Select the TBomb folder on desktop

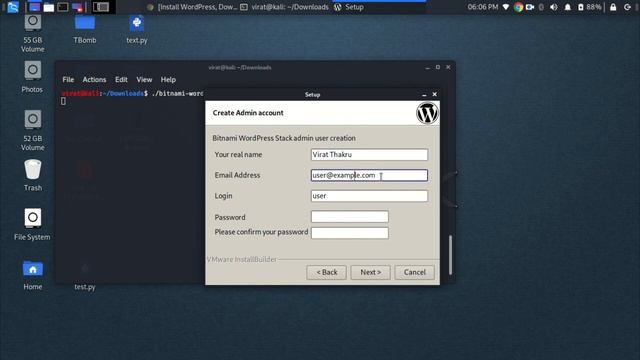[x=85, y=29]
